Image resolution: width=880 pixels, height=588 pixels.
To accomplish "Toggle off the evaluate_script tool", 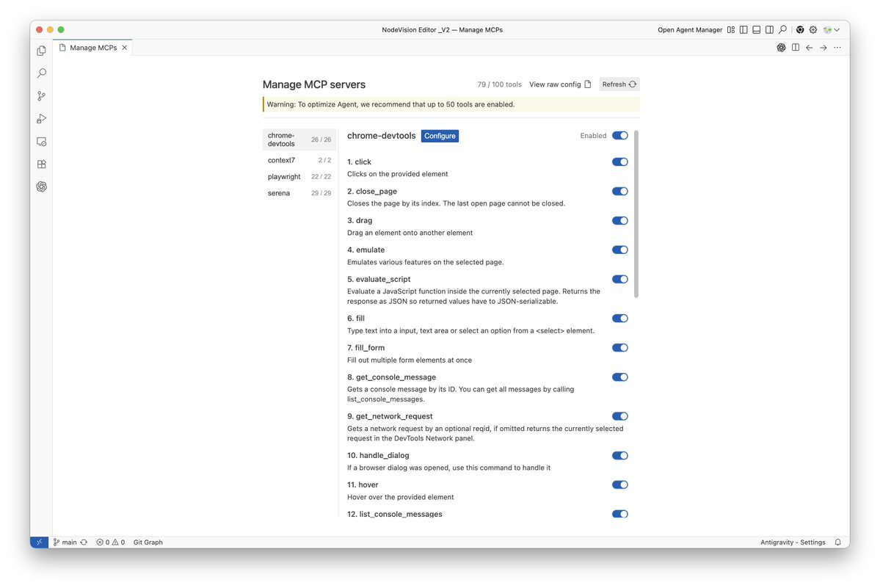I will click(620, 280).
